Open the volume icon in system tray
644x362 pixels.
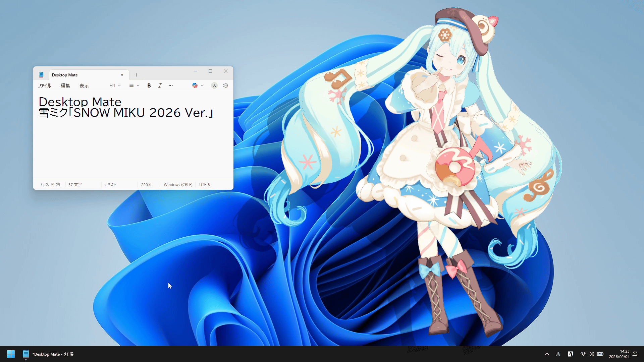(591, 354)
